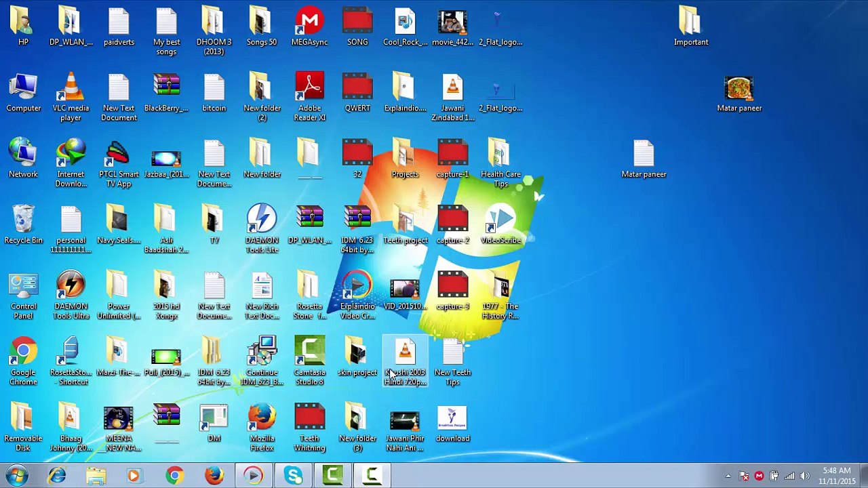Open the Important folder
The height and width of the screenshot is (488, 868).
coord(691,27)
